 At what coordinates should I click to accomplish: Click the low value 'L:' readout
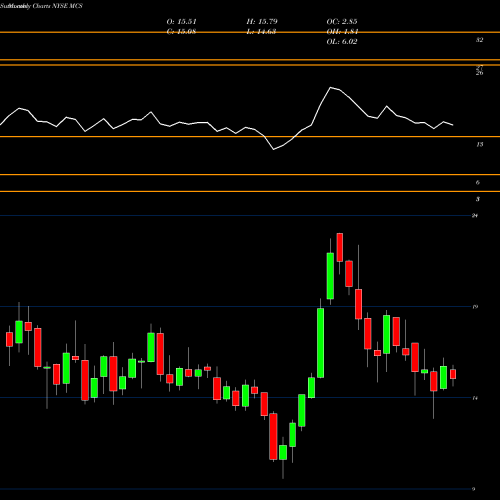[x=262, y=32]
